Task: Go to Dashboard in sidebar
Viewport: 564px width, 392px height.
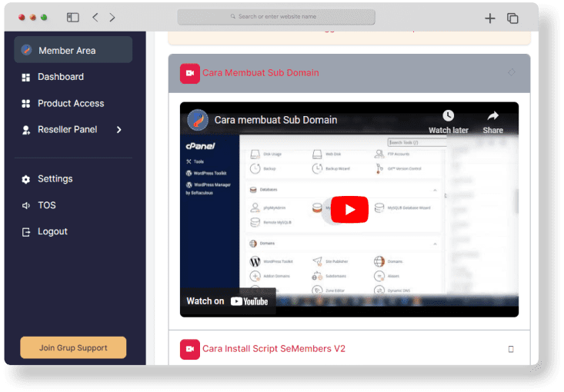Action: [x=60, y=77]
